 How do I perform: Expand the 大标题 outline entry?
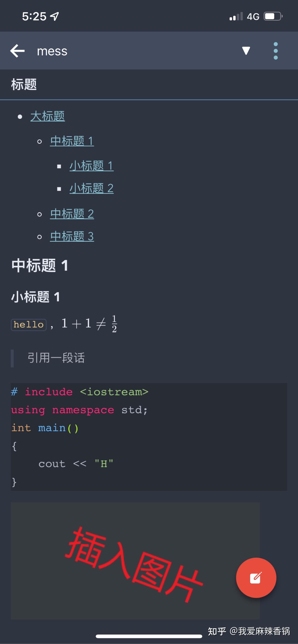click(47, 116)
